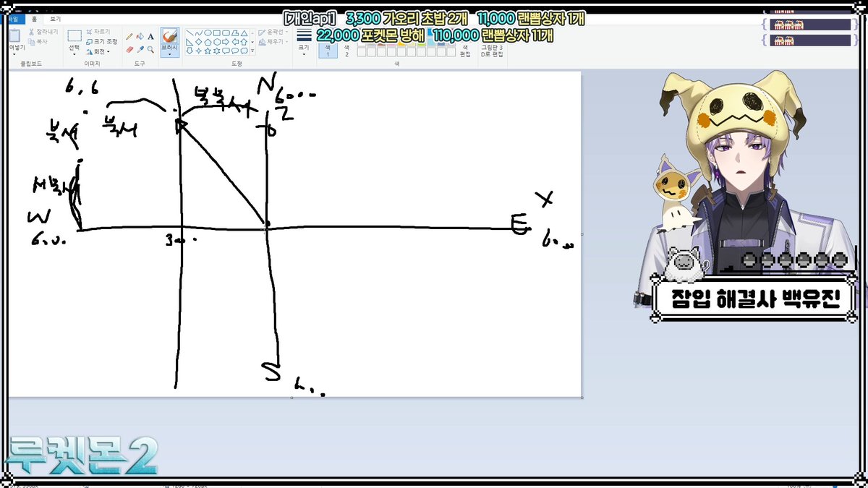Viewport: 868px width, 488px height.
Task: Choose the five-point star shape
Action: (208, 51)
